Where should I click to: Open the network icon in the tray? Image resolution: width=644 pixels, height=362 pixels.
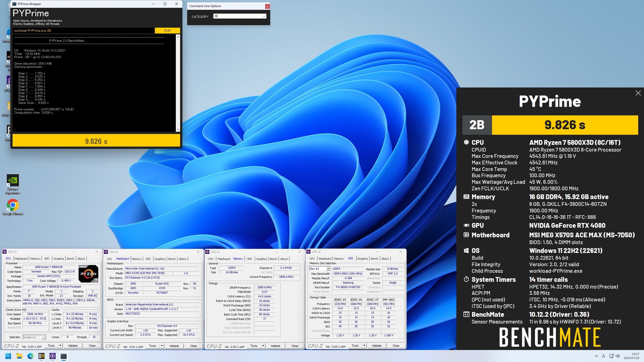[x=611, y=356]
